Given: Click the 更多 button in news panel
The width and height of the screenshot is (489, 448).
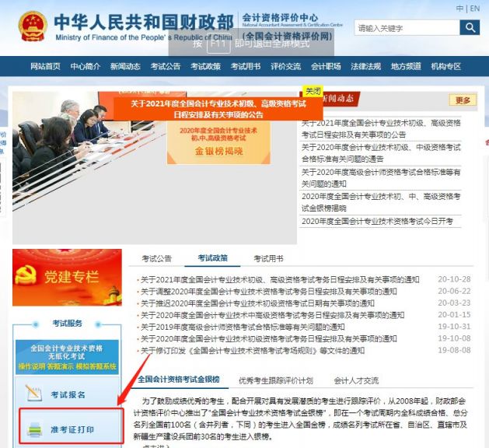Looking at the screenshot, I should (463, 100).
